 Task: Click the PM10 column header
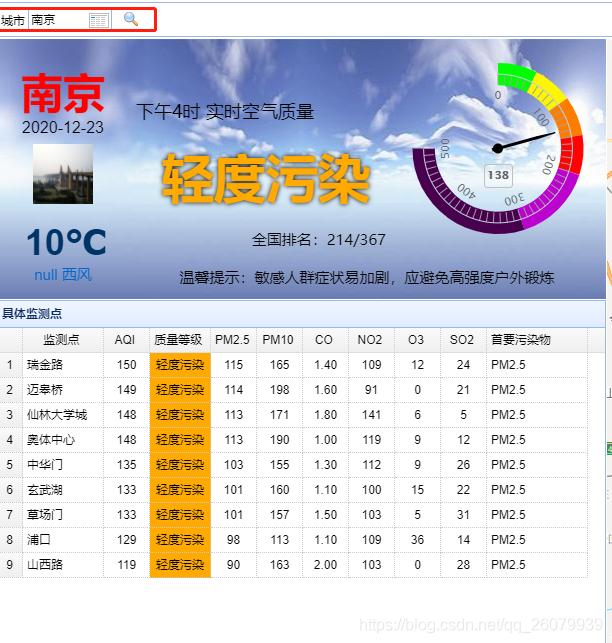279,340
